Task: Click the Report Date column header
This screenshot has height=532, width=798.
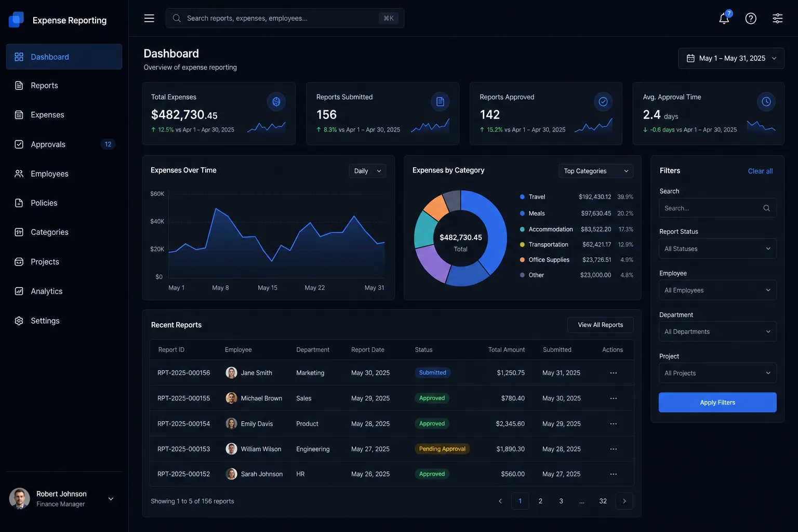Action: click(x=368, y=350)
